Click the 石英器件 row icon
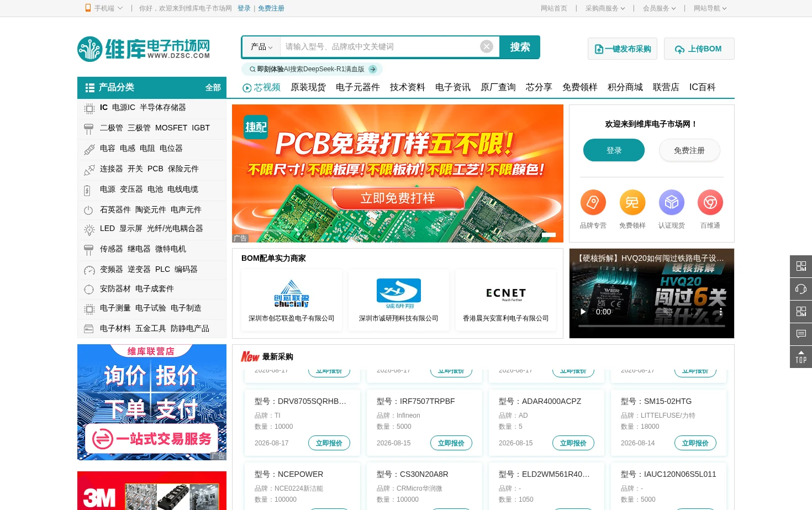The width and height of the screenshot is (812, 510). tap(88, 210)
